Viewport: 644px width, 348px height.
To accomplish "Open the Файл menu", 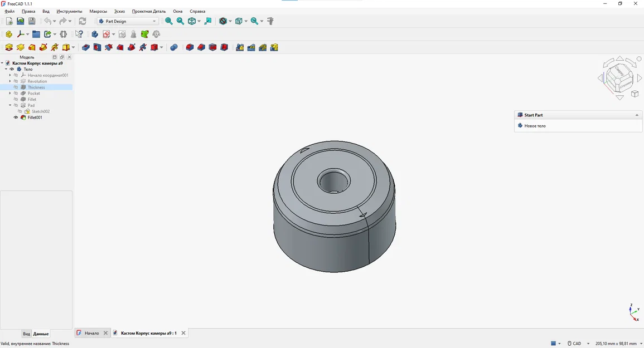I will (9, 12).
